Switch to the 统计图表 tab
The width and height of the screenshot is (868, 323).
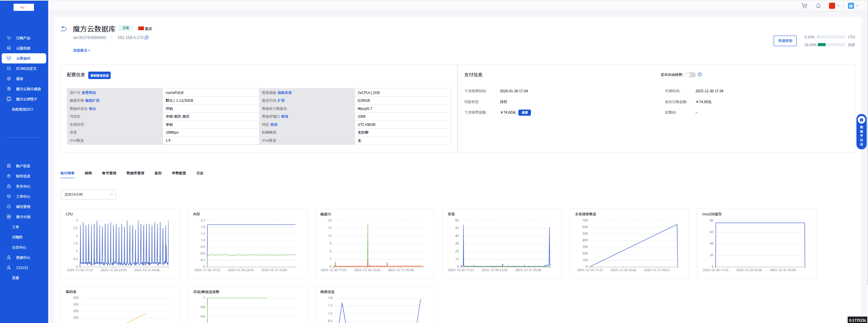tap(68, 173)
